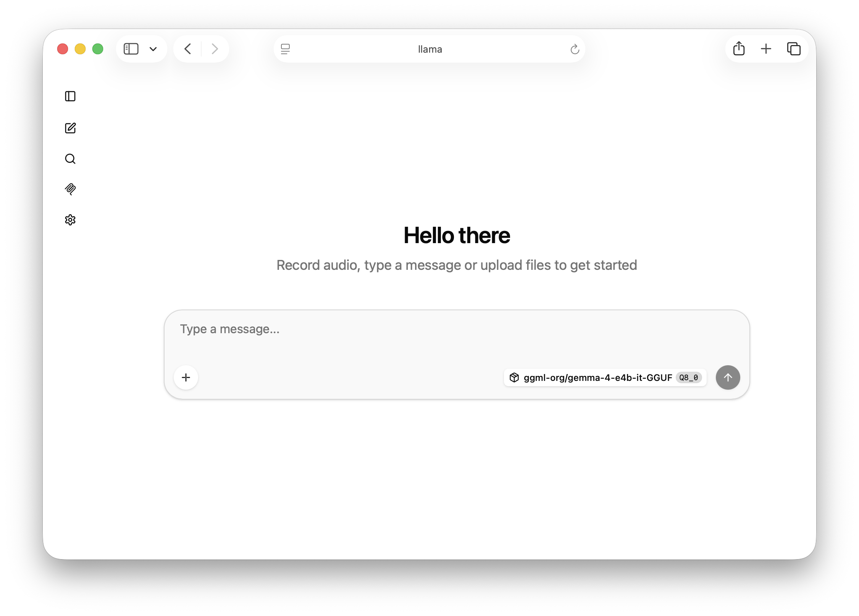
Task: Click the address bar showing llama
Action: click(429, 49)
